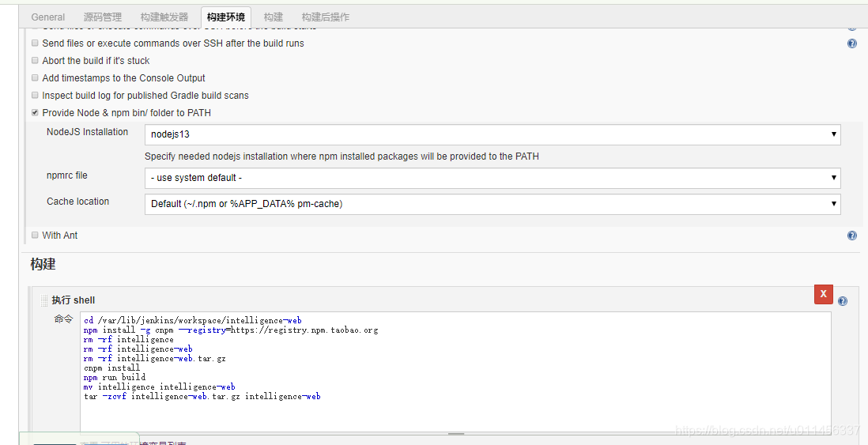Click the 'mv intelligence intelligence-web' line
Image resolution: width=868 pixels, height=445 pixels.
pos(160,387)
